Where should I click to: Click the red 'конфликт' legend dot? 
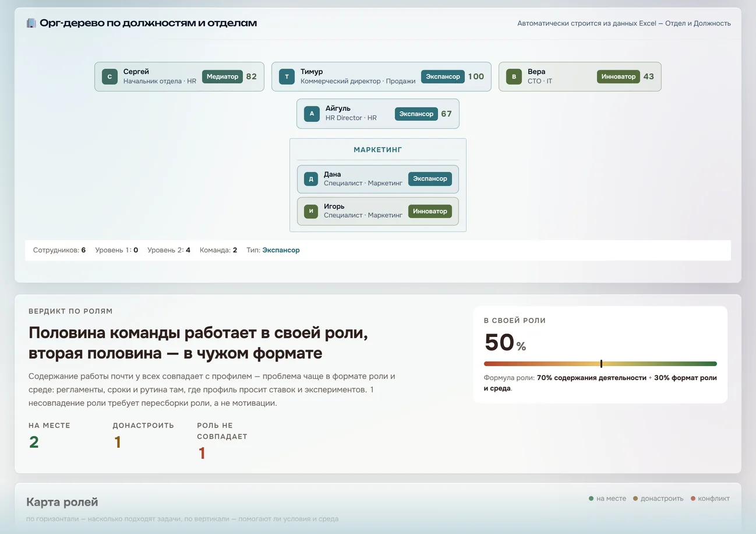[x=693, y=498]
